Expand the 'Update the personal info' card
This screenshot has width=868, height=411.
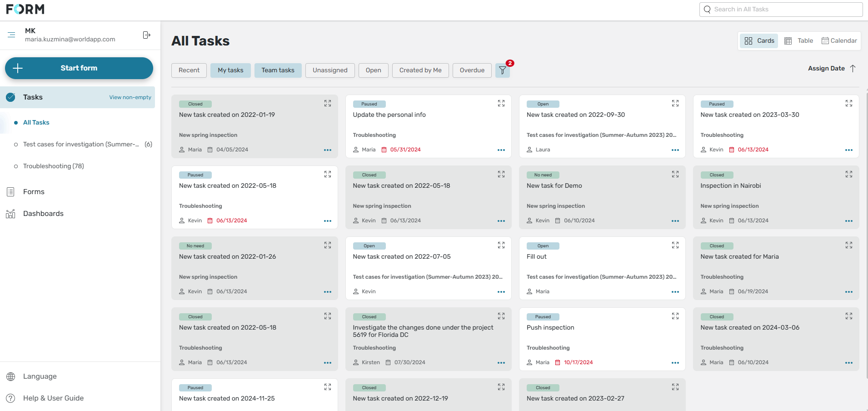tap(501, 104)
